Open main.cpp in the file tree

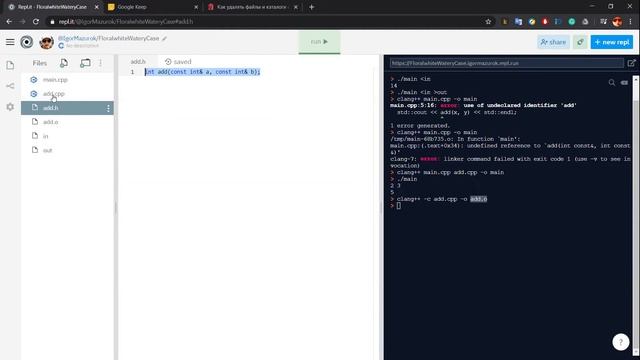pos(67,80)
